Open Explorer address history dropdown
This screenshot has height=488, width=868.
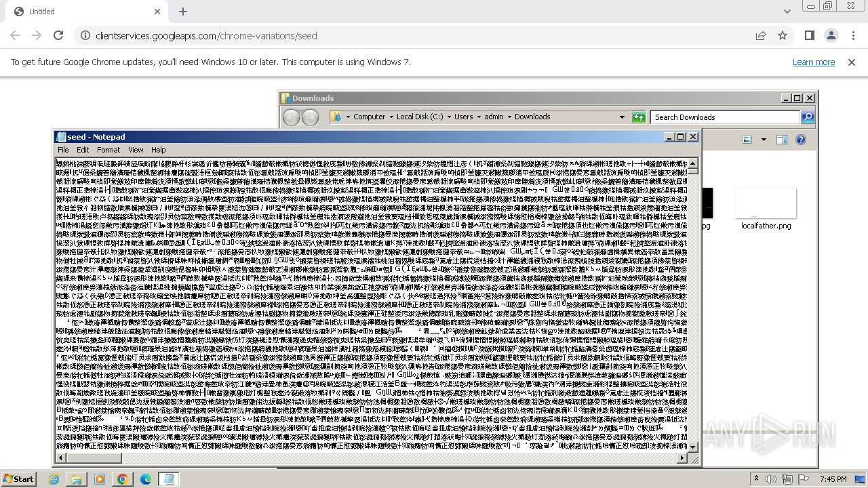coord(622,117)
